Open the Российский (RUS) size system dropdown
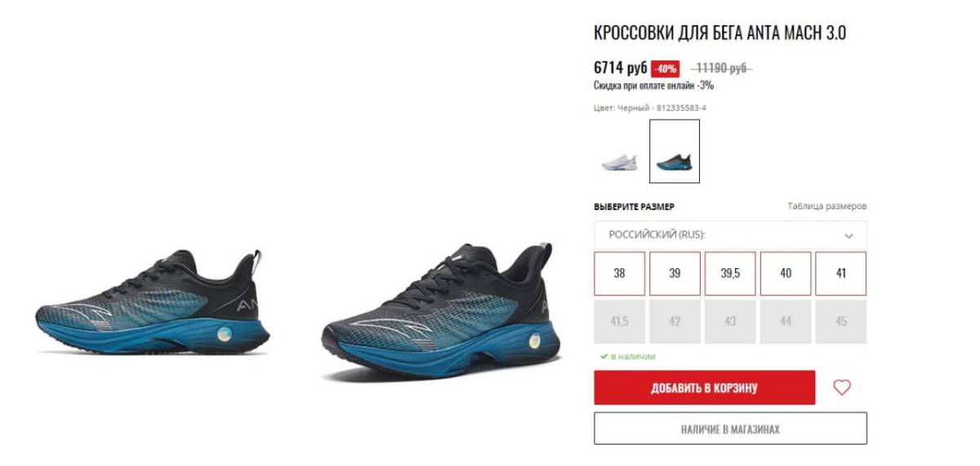Viewport: 980px width, 466px height. [730, 235]
